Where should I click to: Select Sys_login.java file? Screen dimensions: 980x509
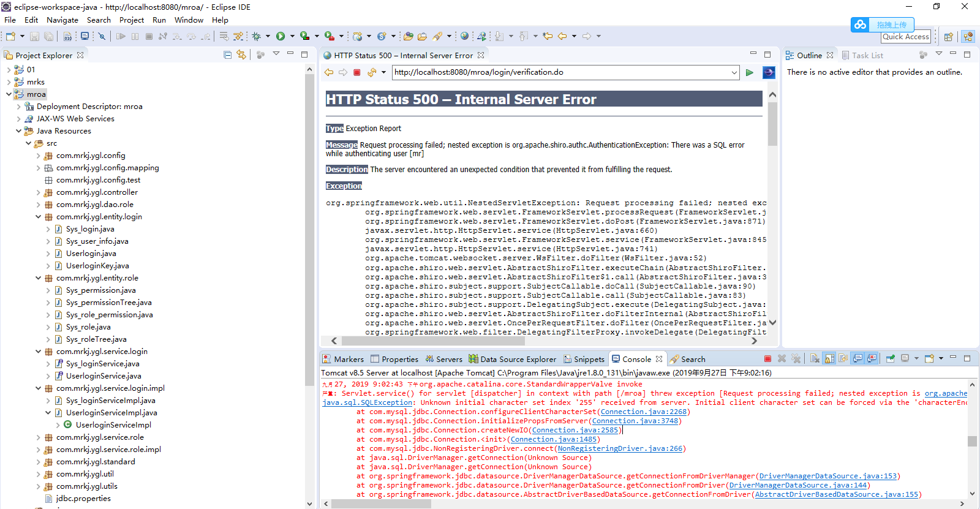pos(90,229)
